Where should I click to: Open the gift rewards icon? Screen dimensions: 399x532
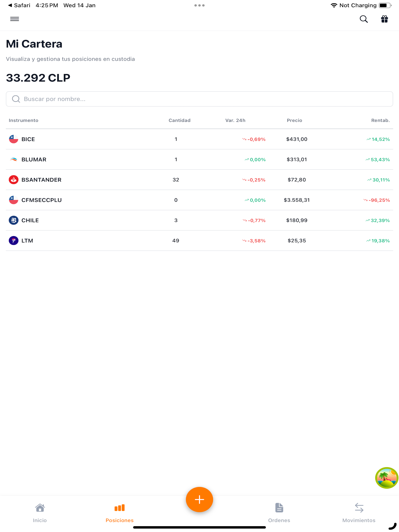pyautogui.click(x=384, y=19)
